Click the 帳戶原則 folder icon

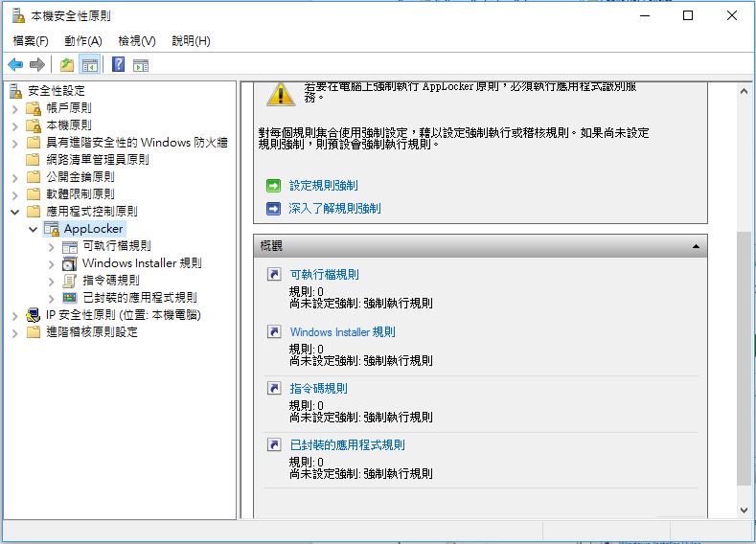tap(34, 108)
